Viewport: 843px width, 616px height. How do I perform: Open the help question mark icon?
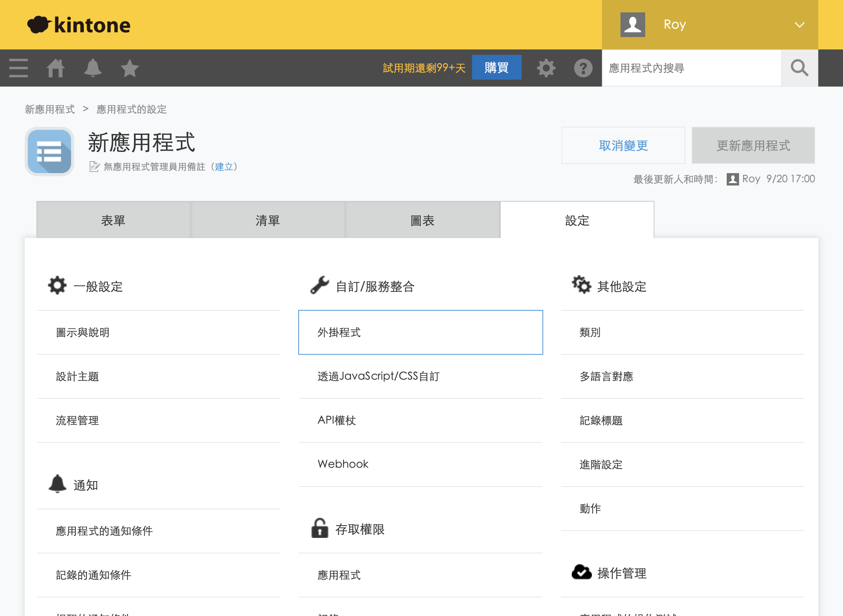coord(583,68)
